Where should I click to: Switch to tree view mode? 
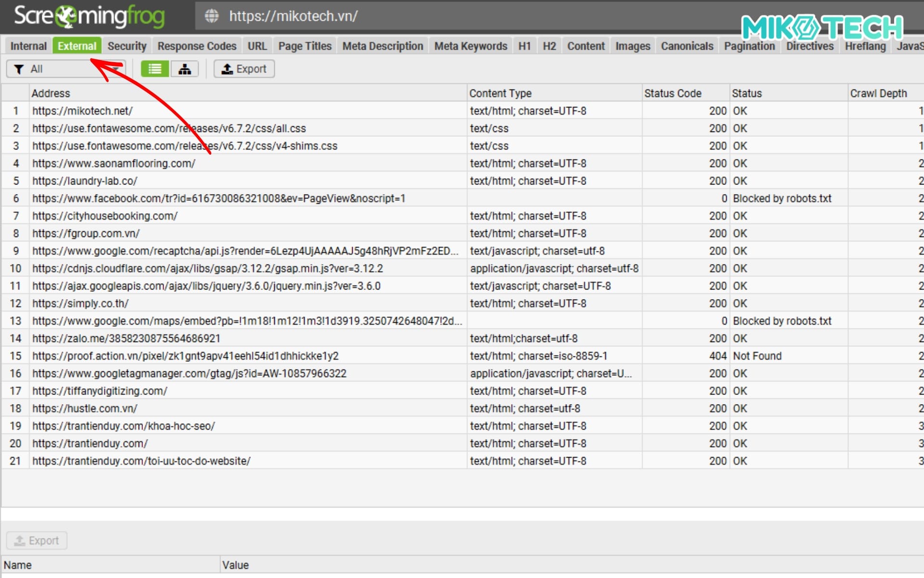pyautogui.click(x=185, y=69)
